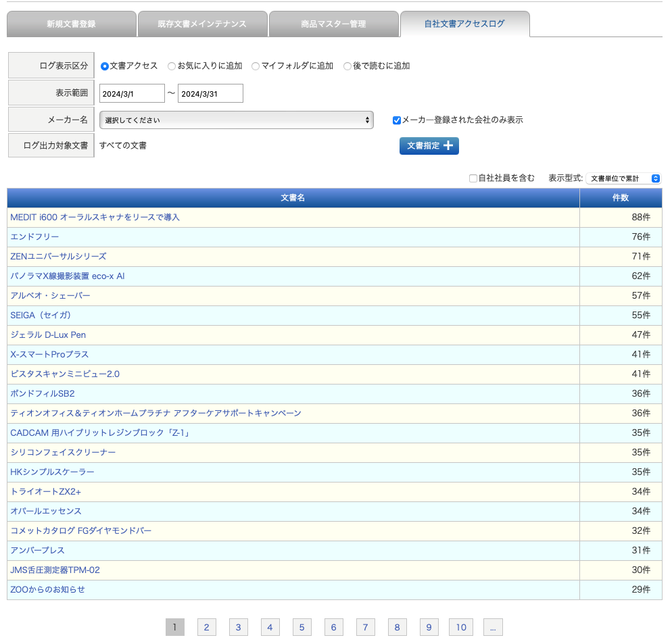The width and height of the screenshot is (672, 644).
Task: Open the 表示型式 dropdown
Action: 623,178
